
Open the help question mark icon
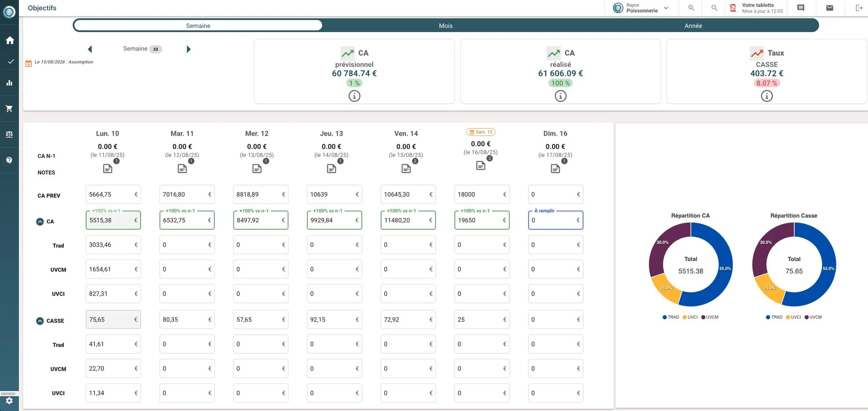(9, 160)
